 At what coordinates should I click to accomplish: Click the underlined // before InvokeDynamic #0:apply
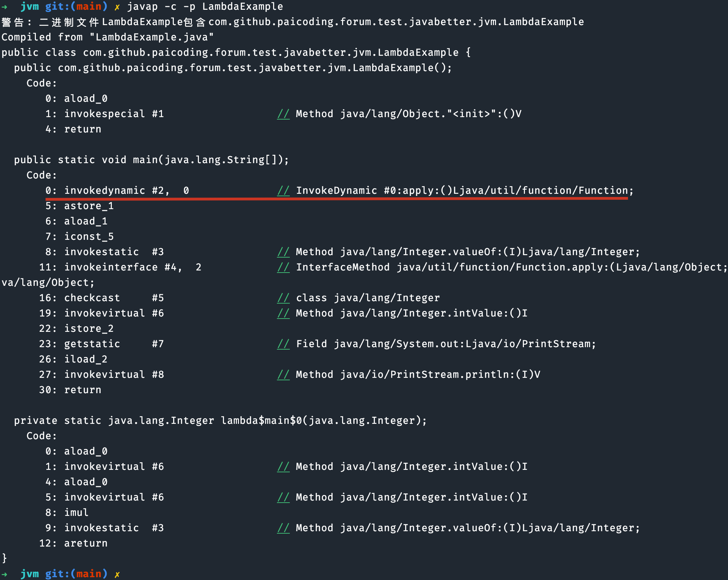pos(283,191)
